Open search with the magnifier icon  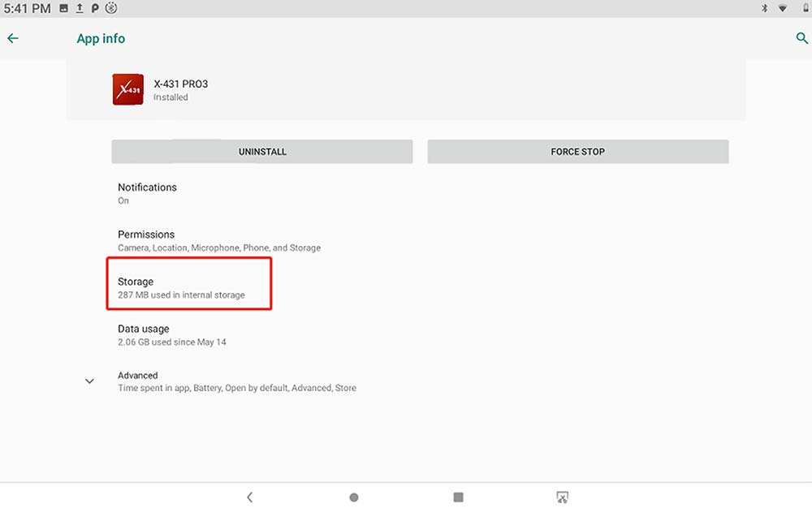point(801,38)
